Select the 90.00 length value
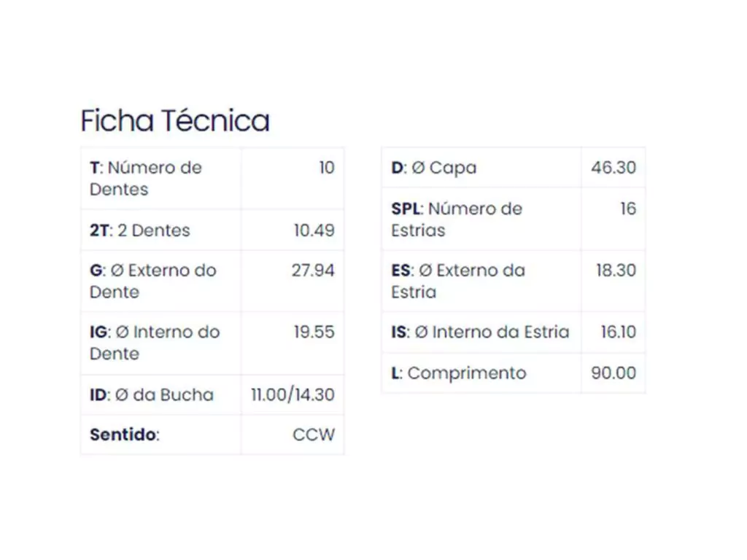 (614, 373)
